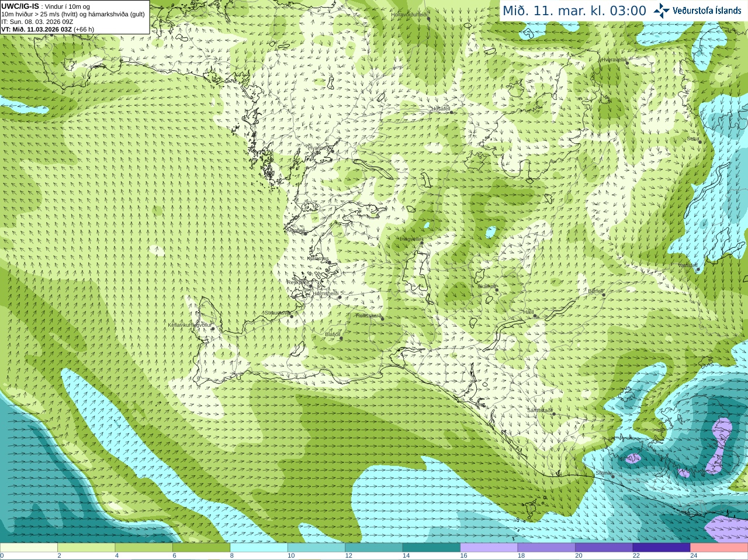The height and width of the screenshot is (560, 748).
Task: Click the Húsafell station label
Action: pyautogui.click(x=441, y=109)
